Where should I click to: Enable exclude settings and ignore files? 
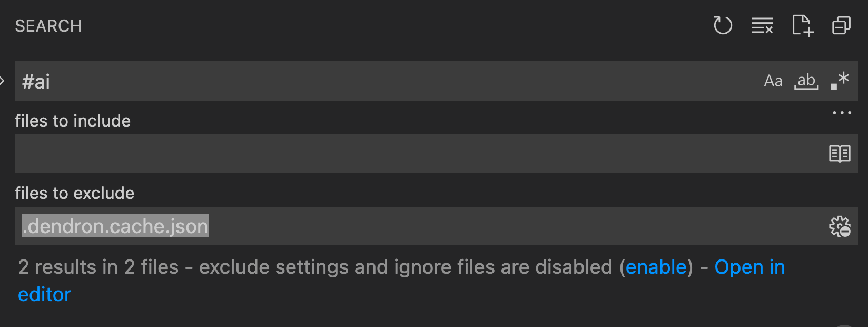pyautogui.click(x=656, y=267)
